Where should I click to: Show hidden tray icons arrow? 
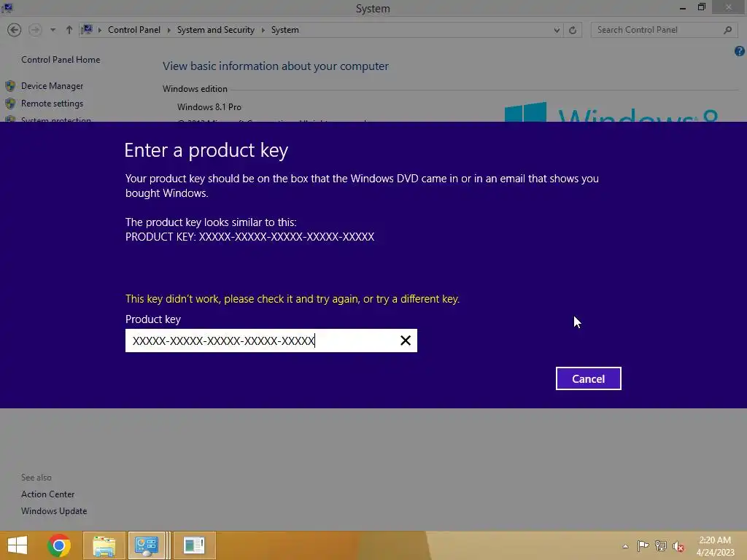[x=625, y=546]
